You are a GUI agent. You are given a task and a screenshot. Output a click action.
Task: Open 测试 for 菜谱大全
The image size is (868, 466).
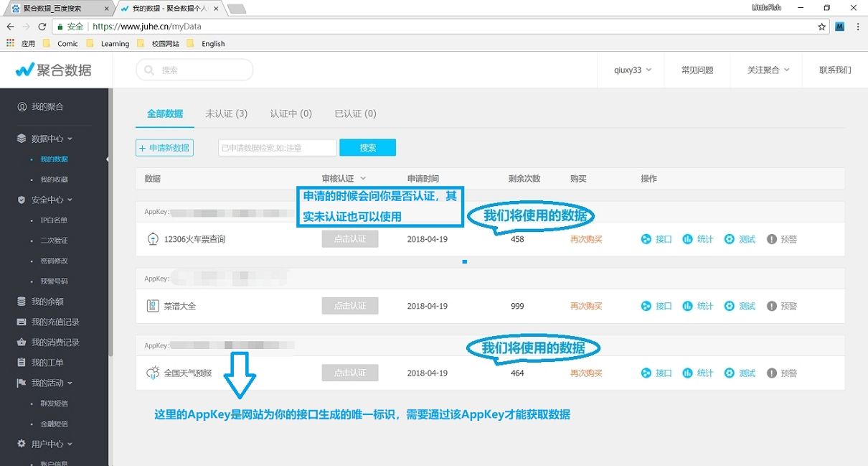tap(740, 306)
